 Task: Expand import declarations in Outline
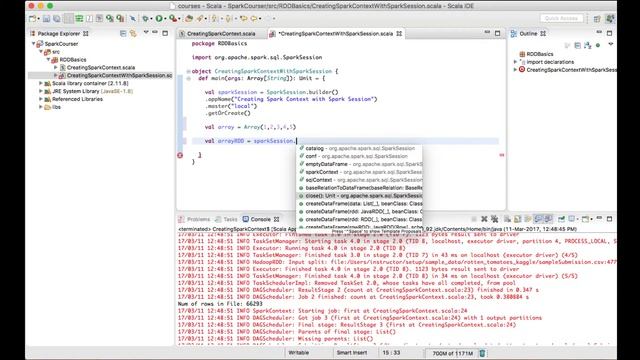515,62
